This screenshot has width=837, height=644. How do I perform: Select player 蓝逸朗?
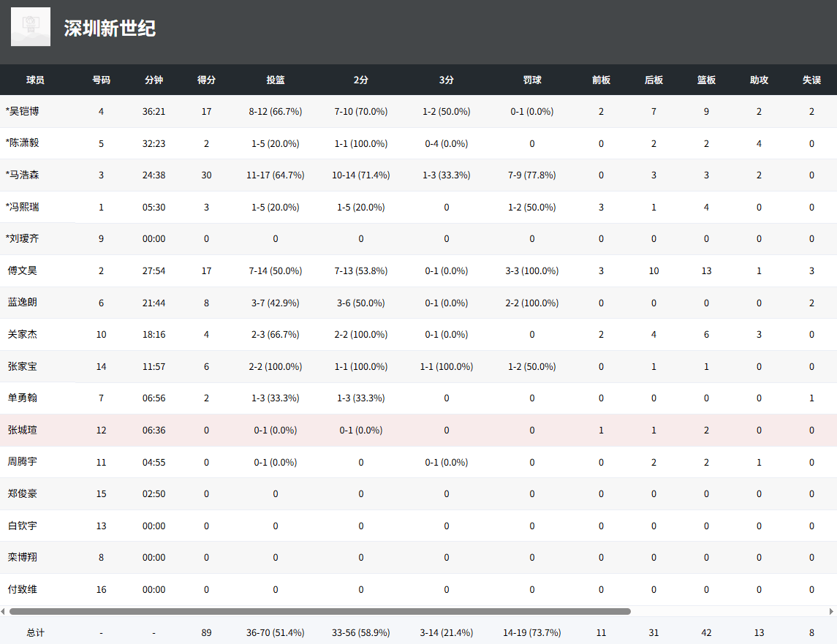pos(23,302)
